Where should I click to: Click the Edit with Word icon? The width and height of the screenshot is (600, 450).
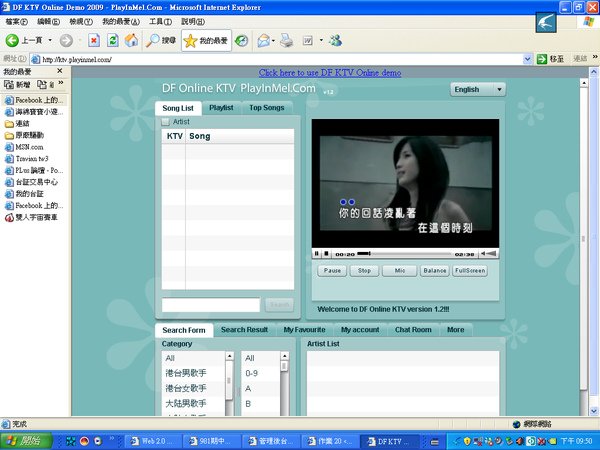coord(308,40)
